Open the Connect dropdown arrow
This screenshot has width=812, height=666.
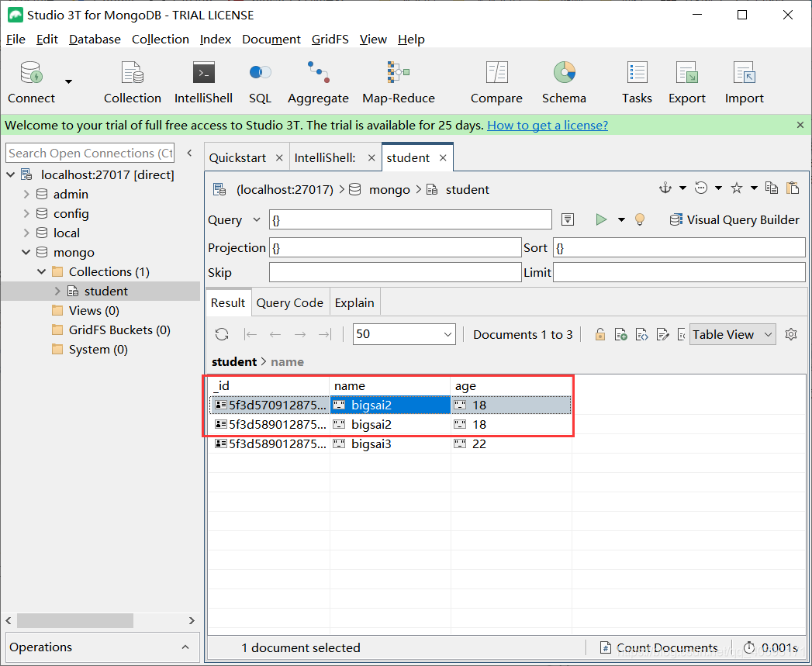pos(68,81)
